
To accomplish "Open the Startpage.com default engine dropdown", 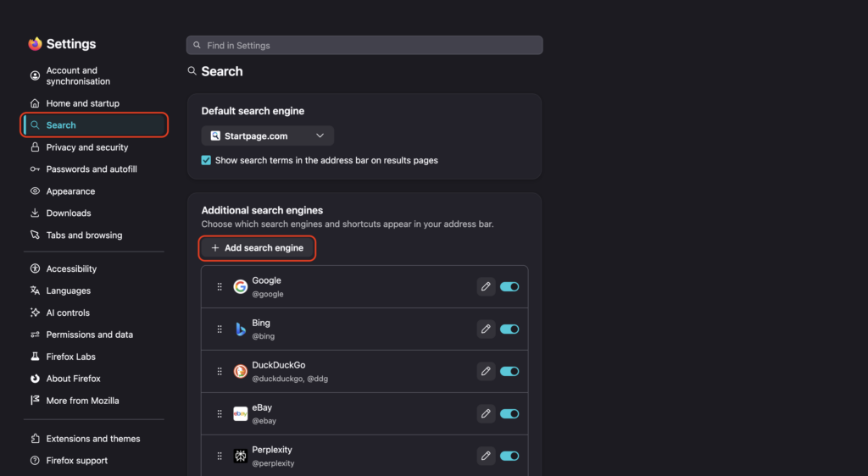I will pyautogui.click(x=267, y=136).
